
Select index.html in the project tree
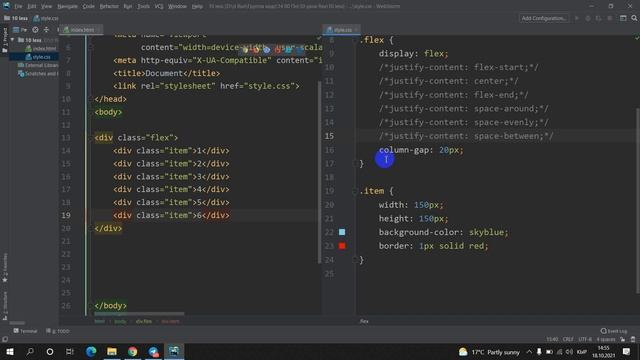[41, 49]
